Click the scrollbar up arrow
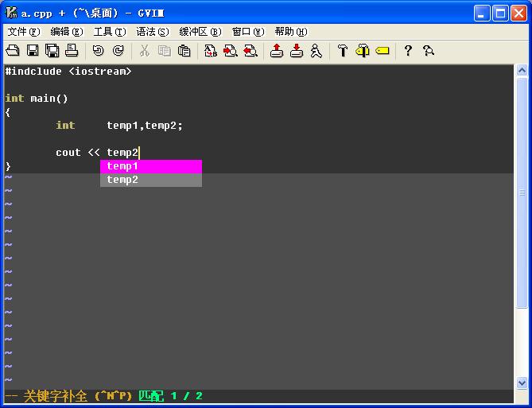 [522, 71]
